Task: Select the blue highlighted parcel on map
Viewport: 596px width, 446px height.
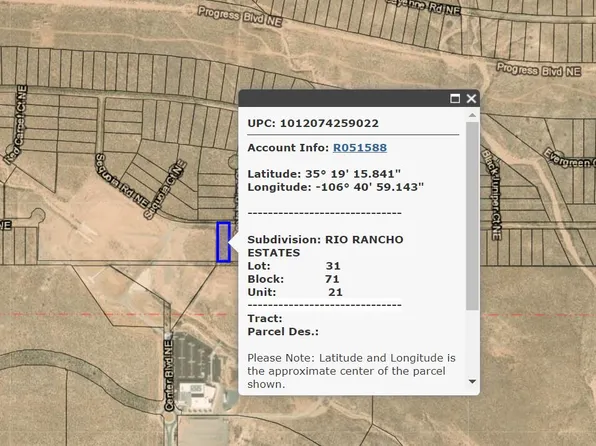Action: (x=223, y=242)
